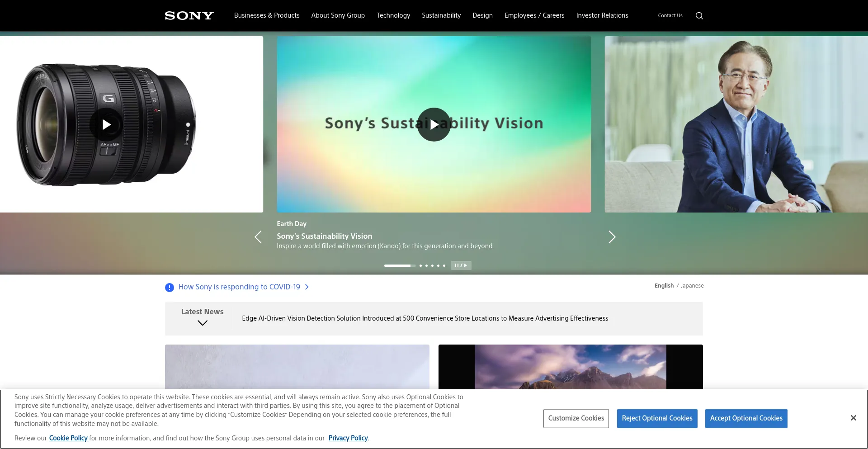Image resolution: width=868 pixels, height=449 pixels.
Task: Open Investor Relations menu
Action: tap(602, 15)
